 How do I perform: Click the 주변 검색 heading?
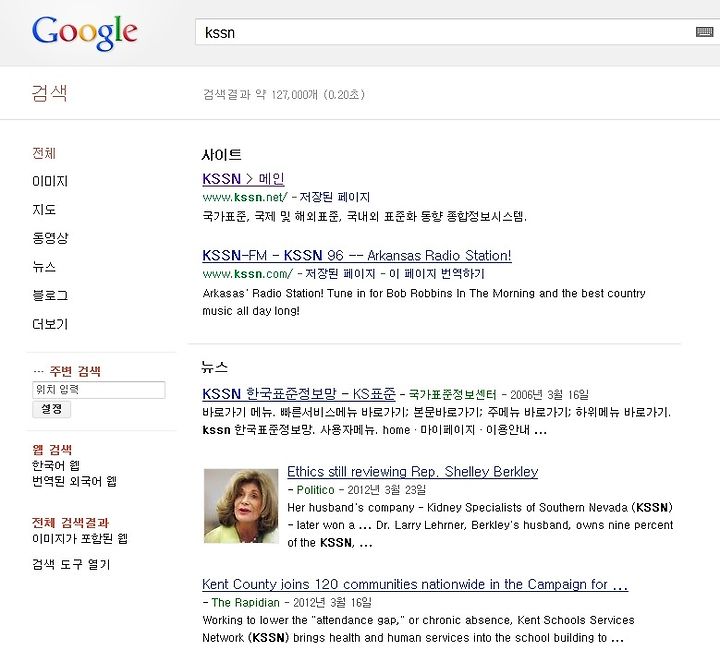(x=75, y=371)
